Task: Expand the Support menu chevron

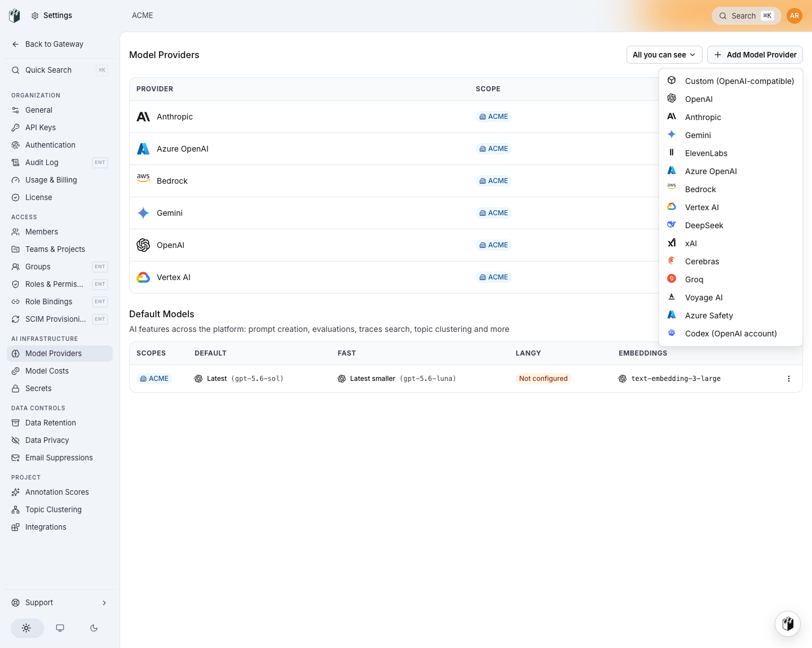Action: coord(104,603)
